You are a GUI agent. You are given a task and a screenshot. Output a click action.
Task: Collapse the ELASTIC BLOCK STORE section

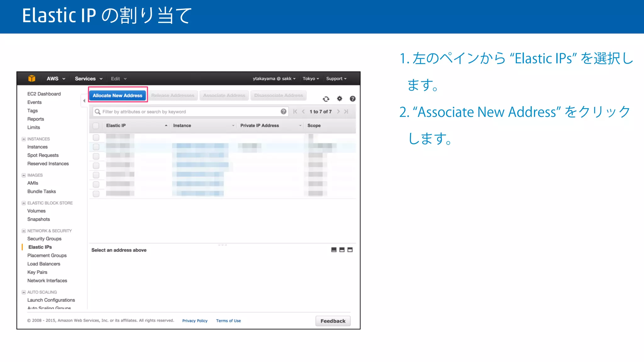(x=24, y=203)
